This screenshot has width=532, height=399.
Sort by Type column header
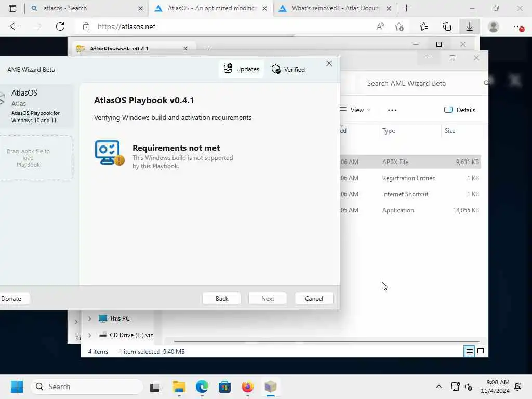pyautogui.click(x=409, y=131)
